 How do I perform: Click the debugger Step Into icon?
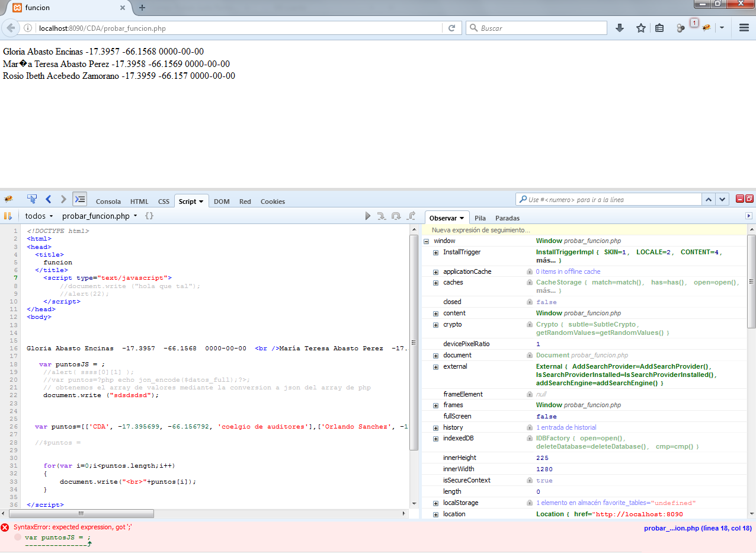pyautogui.click(x=382, y=216)
